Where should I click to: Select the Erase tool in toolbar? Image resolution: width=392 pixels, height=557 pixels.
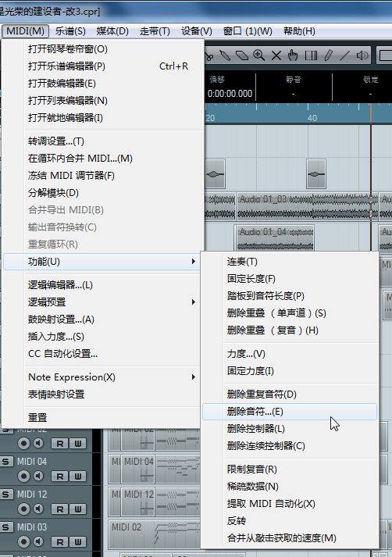click(x=242, y=55)
